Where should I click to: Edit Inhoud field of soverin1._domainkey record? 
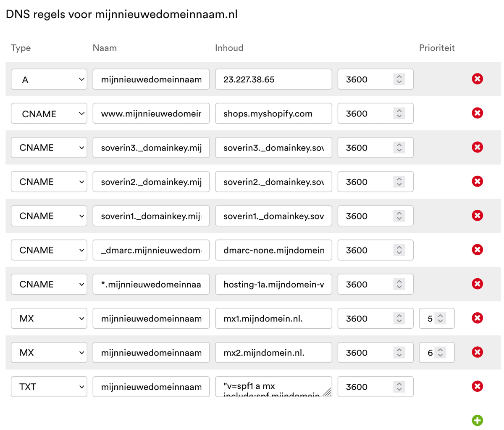click(x=273, y=216)
